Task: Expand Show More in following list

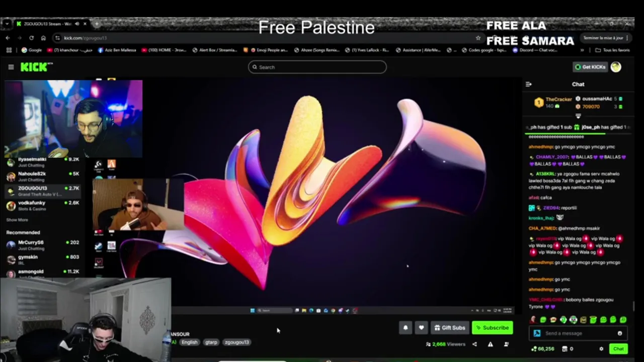Action: [17, 220]
